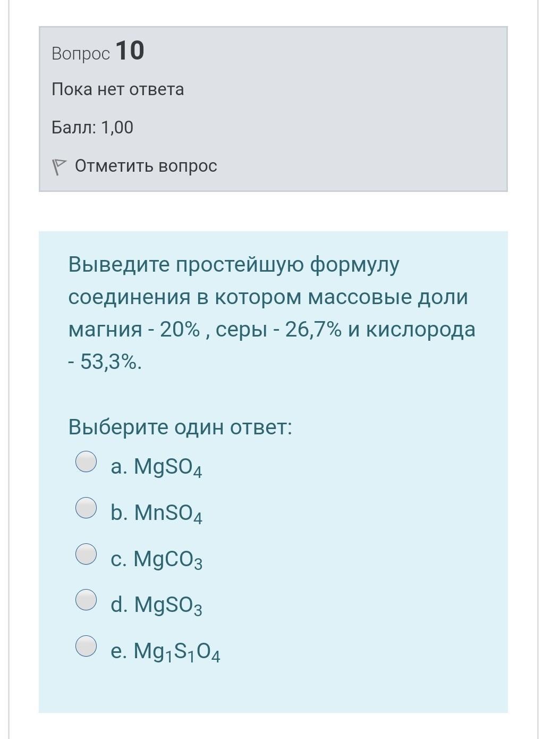This screenshot has height=739, width=560.
Task: Select radio button for answer a
Action: (x=86, y=461)
